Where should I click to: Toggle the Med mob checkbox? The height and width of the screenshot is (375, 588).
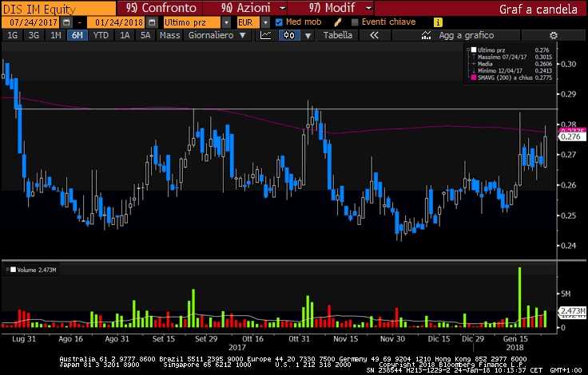pos(279,22)
